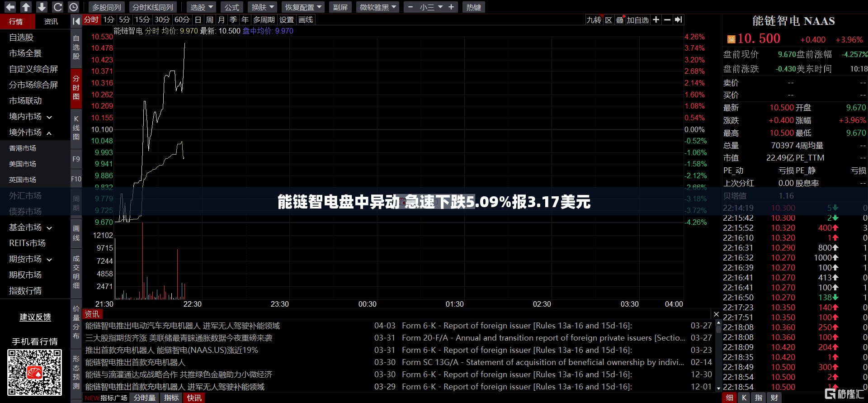The height and width of the screenshot is (403, 868).
Task: Open the 画线 drawing sidebar tool
Action: coord(76,233)
